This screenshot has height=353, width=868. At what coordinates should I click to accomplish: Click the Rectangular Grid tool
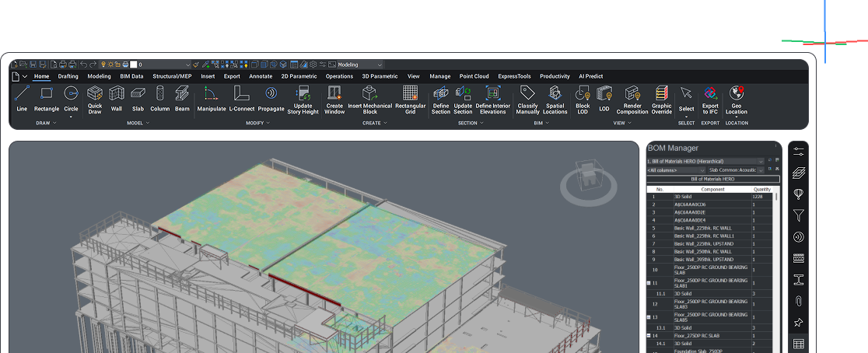click(x=410, y=100)
